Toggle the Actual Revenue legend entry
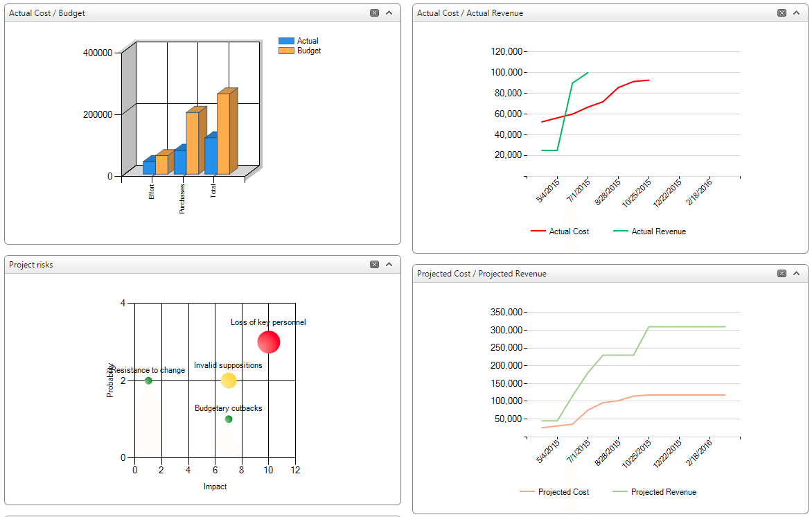This screenshot has height=517, width=812. pyautogui.click(x=649, y=231)
